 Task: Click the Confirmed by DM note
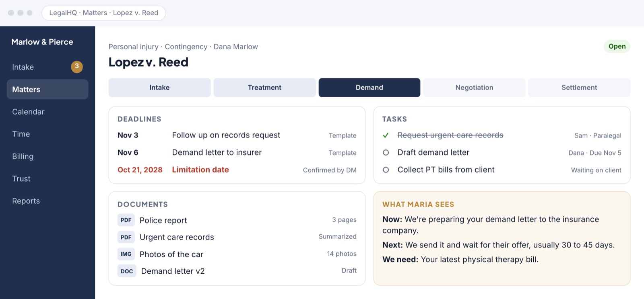pyautogui.click(x=330, y=170)
